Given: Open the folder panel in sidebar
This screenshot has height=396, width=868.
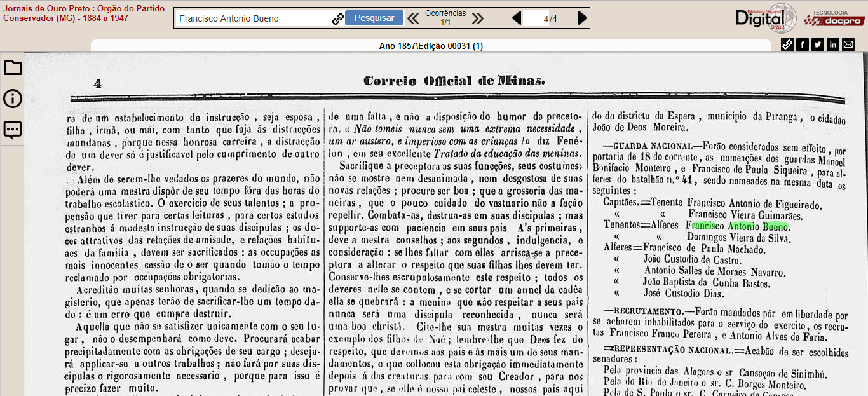Looking at the screenshot, I should pyautogui.click(x=13, y=67).
